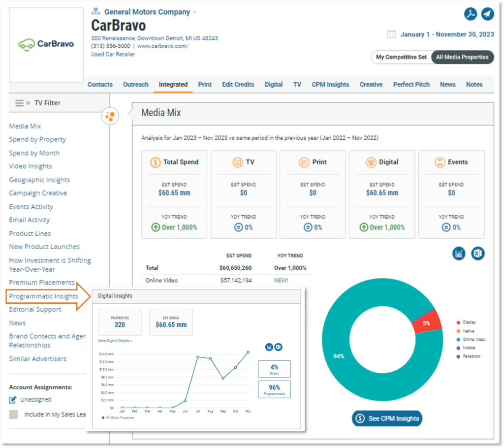504x448 pixels.
Task: Open the calendar date picker icon
Action: pos(391,34)
